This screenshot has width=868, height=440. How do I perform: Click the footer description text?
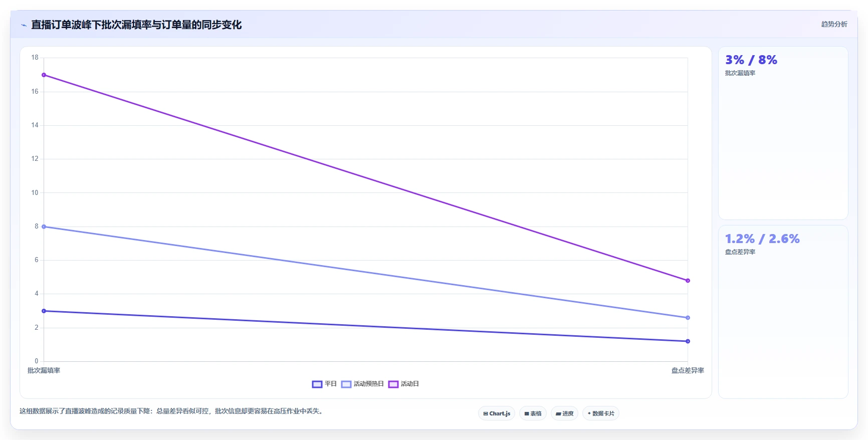tap(172, 411)
